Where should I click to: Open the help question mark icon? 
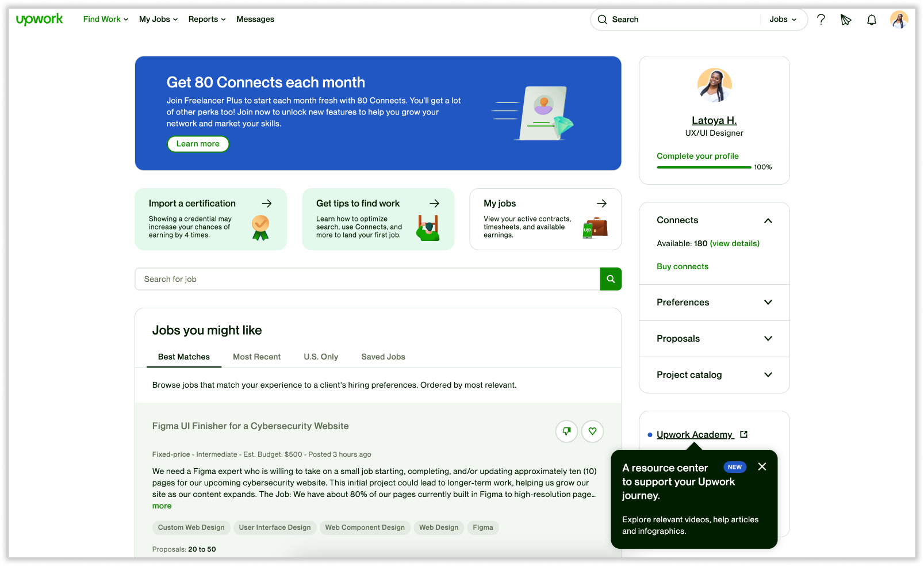pyautogui.click(x=821, y=20)
